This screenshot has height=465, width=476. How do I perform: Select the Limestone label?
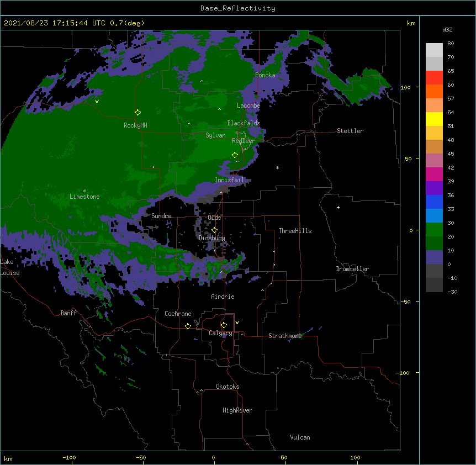point(84,197)
